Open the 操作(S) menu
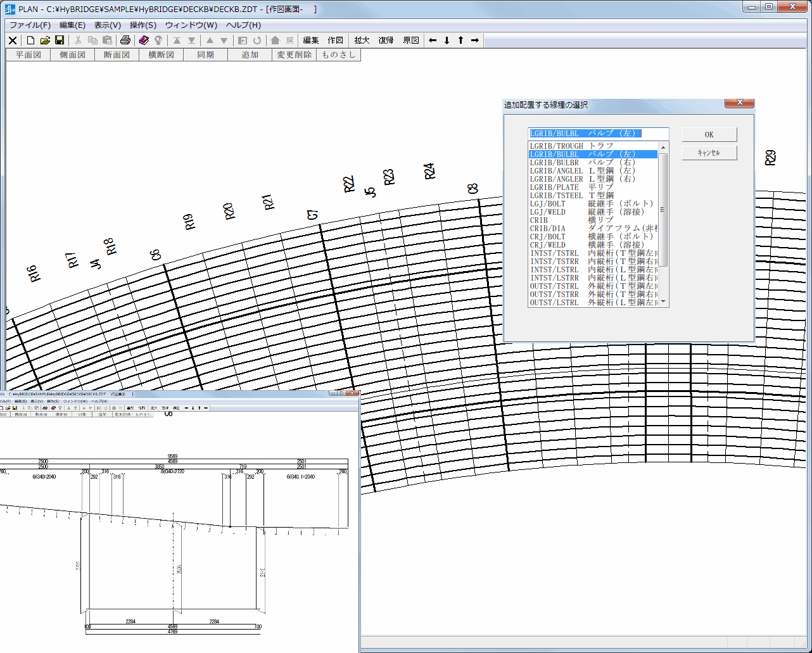This screenshot has width=812, height=653. click(x=143, y=25)
